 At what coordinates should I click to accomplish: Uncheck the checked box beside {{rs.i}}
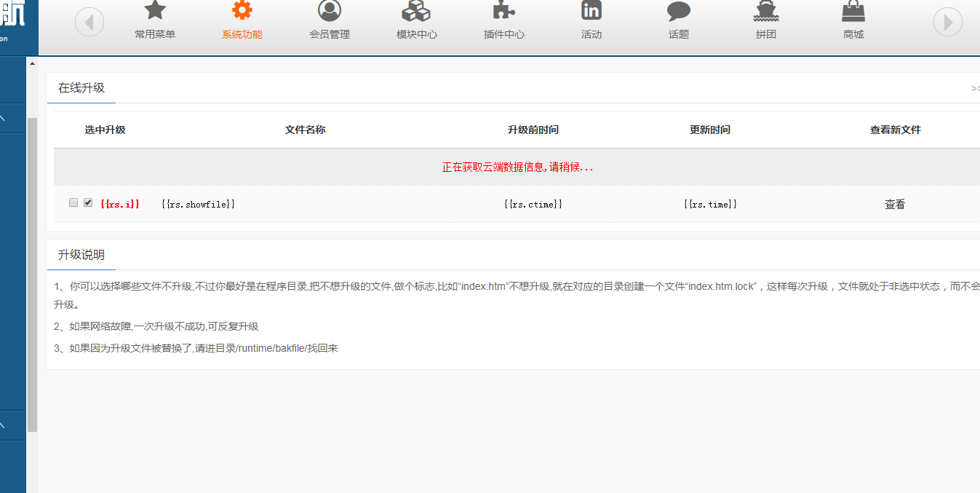88,203
